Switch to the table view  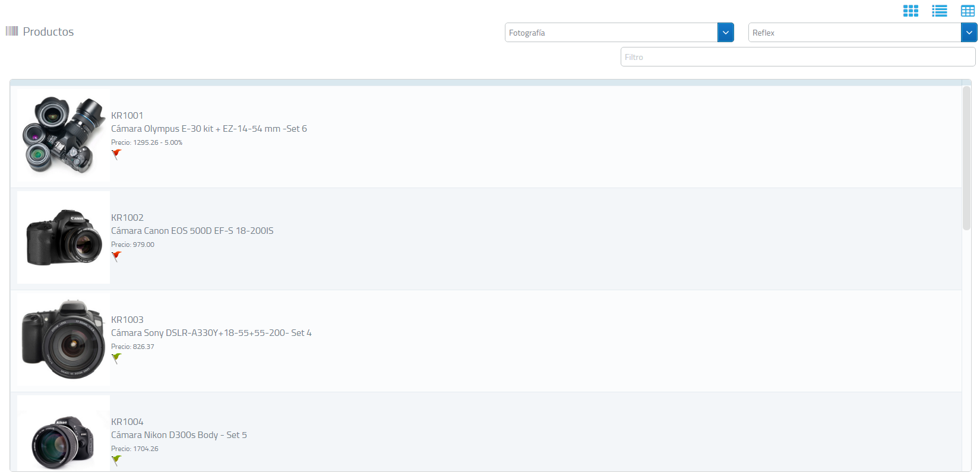[x=968, y=11]
